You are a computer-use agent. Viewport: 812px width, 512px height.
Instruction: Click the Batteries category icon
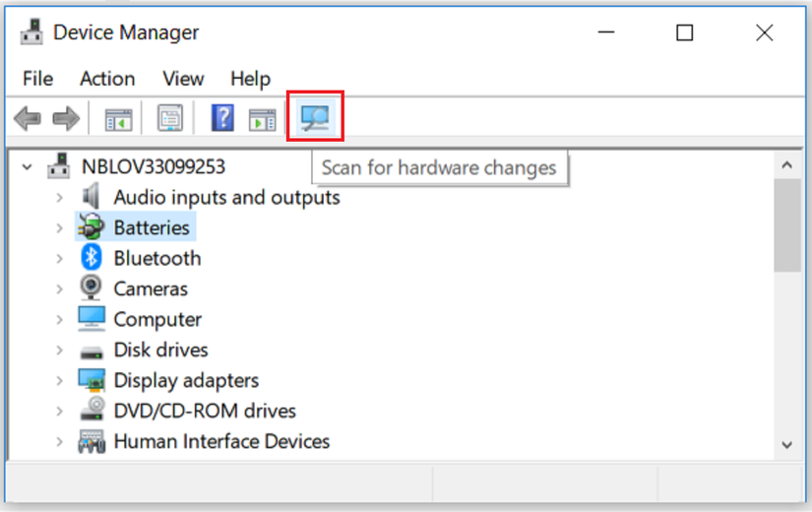point(92,226)
